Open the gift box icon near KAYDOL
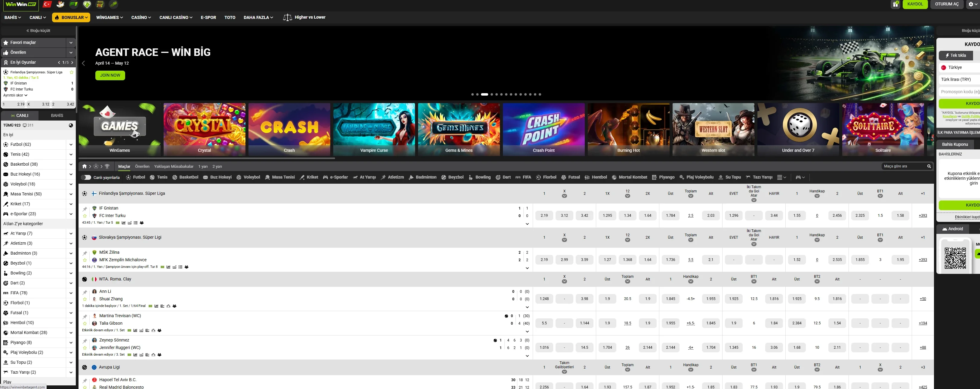 [x=895, y=4]
